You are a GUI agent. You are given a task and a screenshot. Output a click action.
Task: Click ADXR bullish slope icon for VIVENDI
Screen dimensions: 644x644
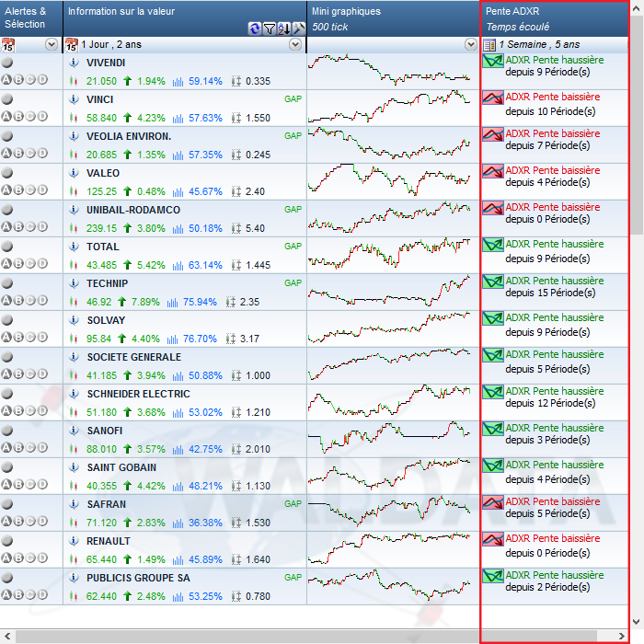click(x=493, y=62)
